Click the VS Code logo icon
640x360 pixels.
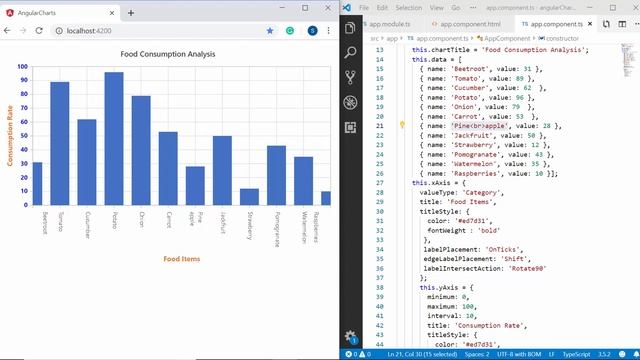click(x=347, y=7)
